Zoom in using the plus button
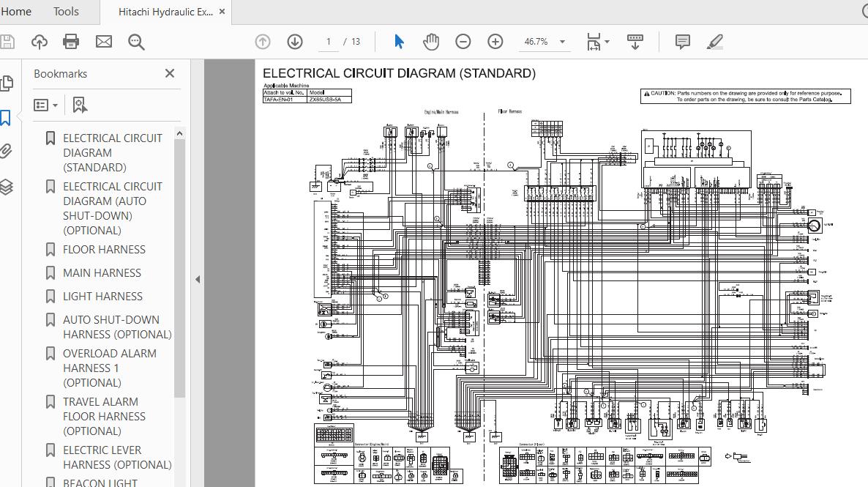 click(x=495, y=42)
